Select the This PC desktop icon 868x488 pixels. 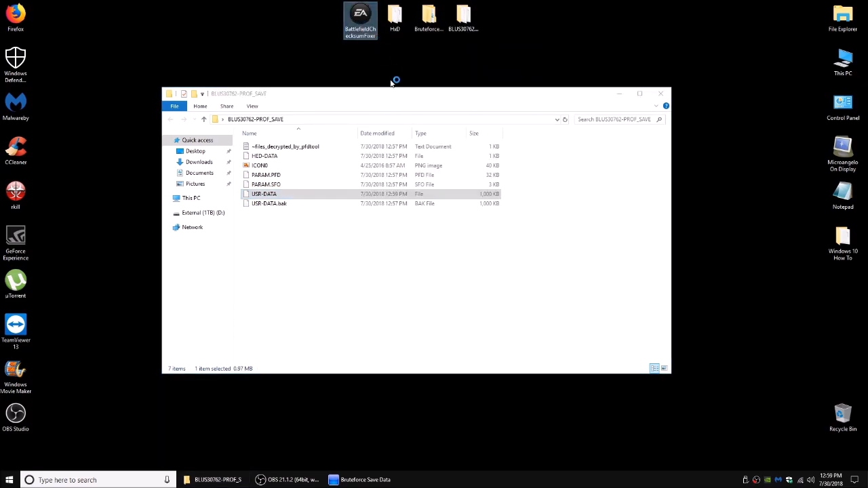(x=843, y=62)
